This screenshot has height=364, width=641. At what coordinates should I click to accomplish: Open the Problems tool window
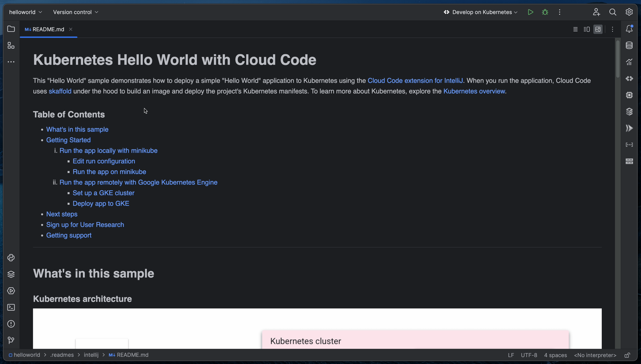11,324
